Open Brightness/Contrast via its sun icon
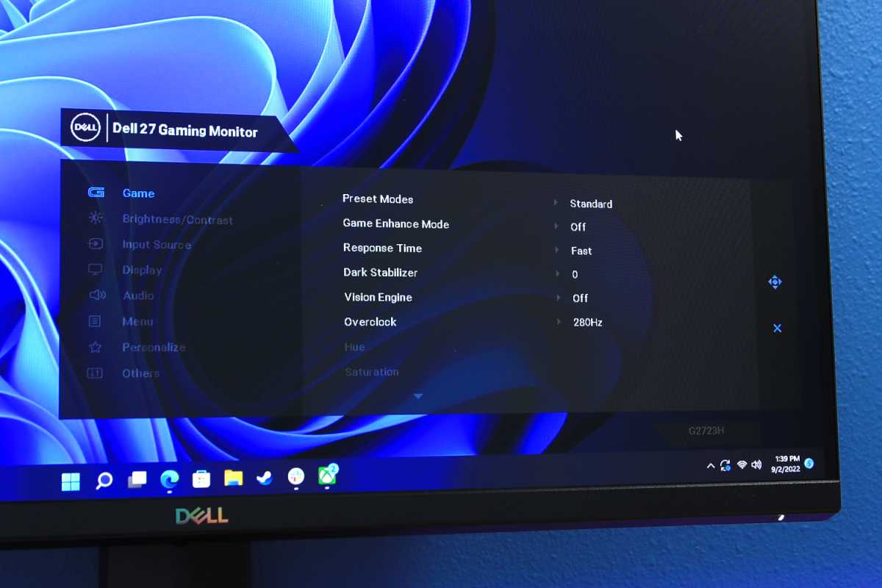The width and height of the screenshot is (882, 588). coord(96,218)
